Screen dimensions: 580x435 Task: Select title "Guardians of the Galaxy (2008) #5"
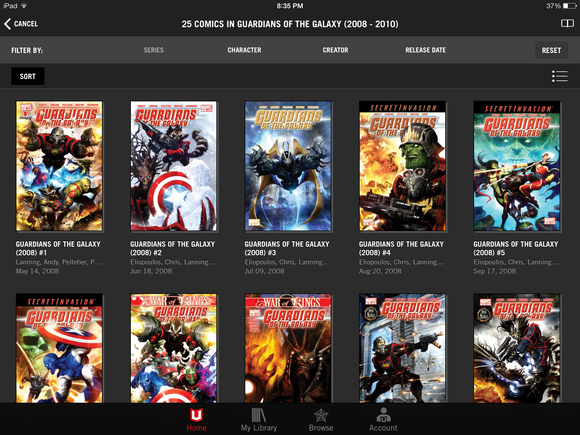pyautogui.click(x=516, y=248)
